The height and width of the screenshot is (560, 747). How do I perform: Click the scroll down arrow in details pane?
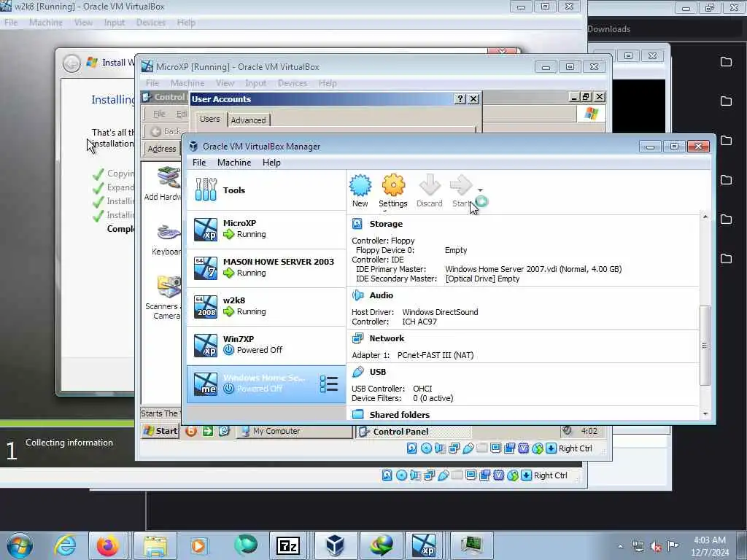point(705,414)
